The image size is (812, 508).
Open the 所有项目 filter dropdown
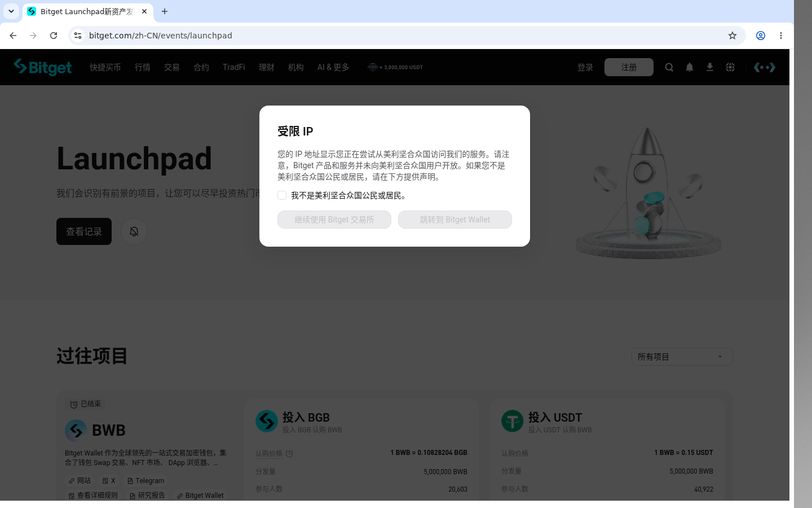682,357
